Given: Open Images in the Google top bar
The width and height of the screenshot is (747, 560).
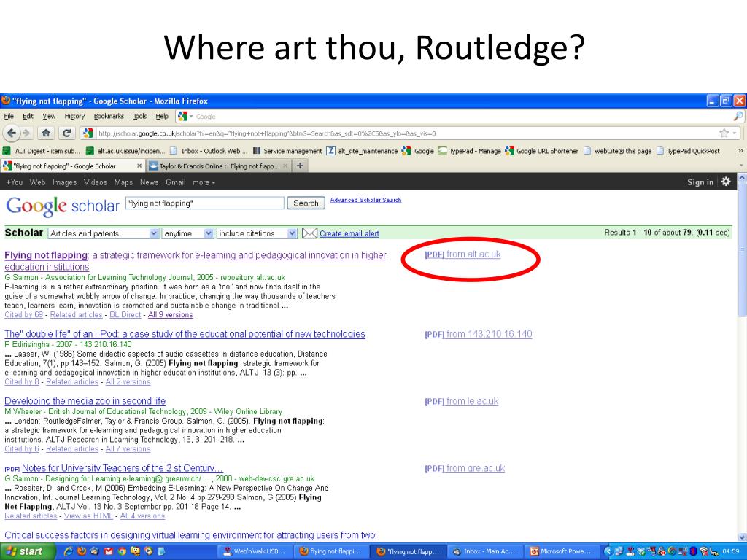Looking at the screenshot, I should pyautogui.click(x=64, y=182).
